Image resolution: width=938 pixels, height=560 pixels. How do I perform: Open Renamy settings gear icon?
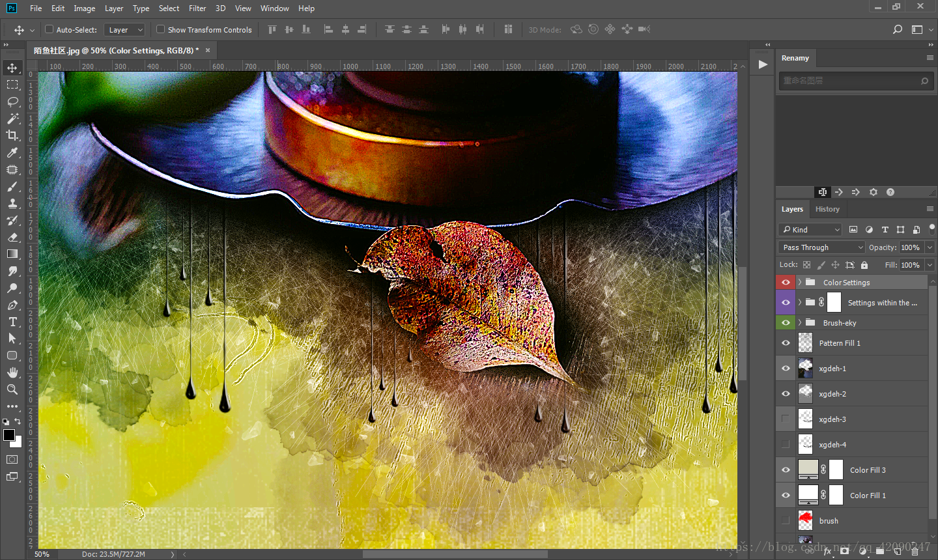click(x=874, y=192)
